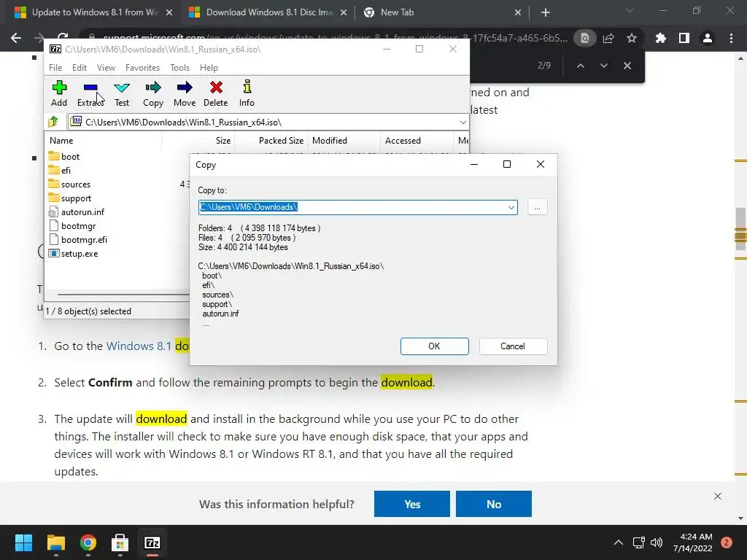Viewport: 747px width, 560px height.
Task: Expand the Copy to path dropdown
Action: tap(511, 207)
